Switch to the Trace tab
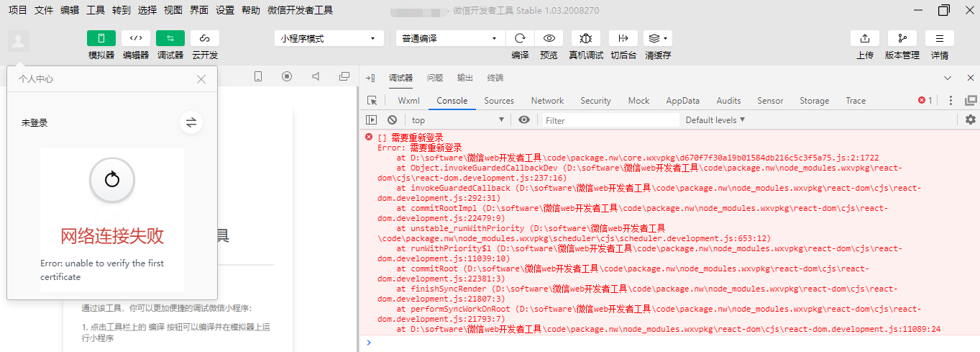Viewport: 980px width, 352px height. click(x=856, y=101)
